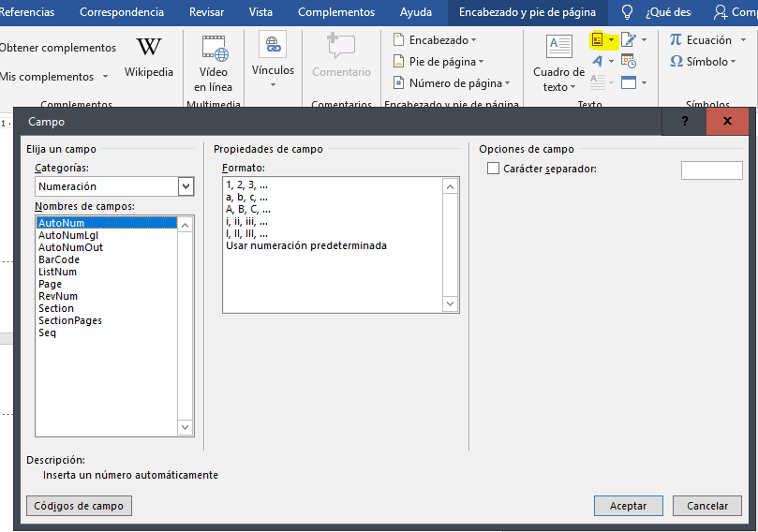Open the Categorías combo box
This screenshot has width=758, height=532.
(114, 186)
